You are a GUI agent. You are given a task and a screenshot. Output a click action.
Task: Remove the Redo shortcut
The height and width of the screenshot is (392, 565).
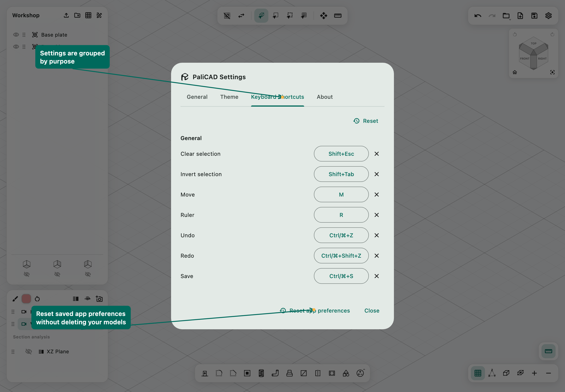coord(377,256)
